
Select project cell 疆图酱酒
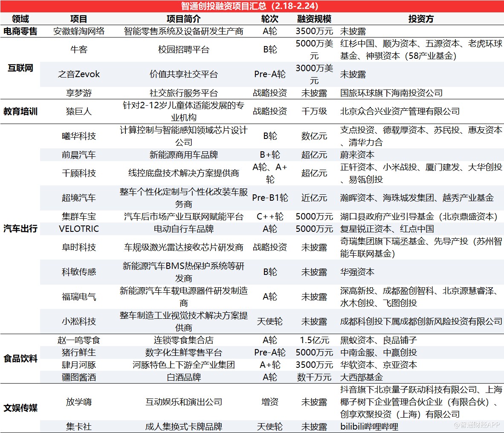(x=79, y=377)
